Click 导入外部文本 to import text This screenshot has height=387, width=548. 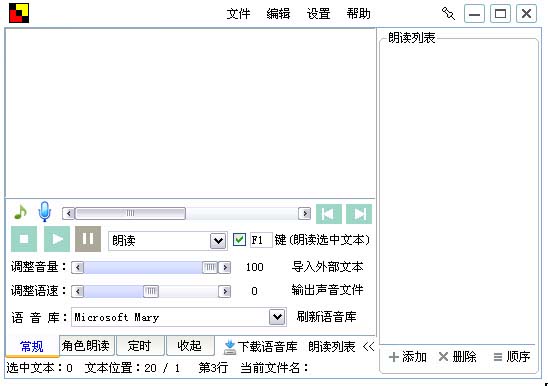click(x=327, y=267)
